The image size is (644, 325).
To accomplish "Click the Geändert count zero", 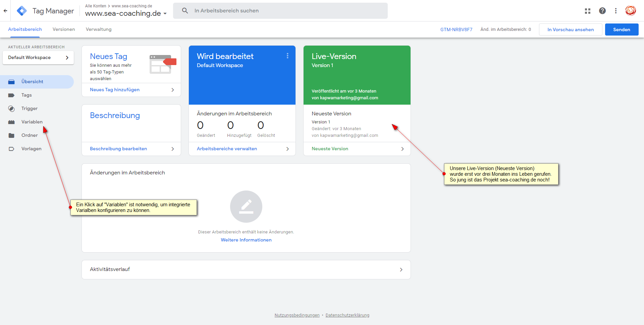I will pos(200,125).
